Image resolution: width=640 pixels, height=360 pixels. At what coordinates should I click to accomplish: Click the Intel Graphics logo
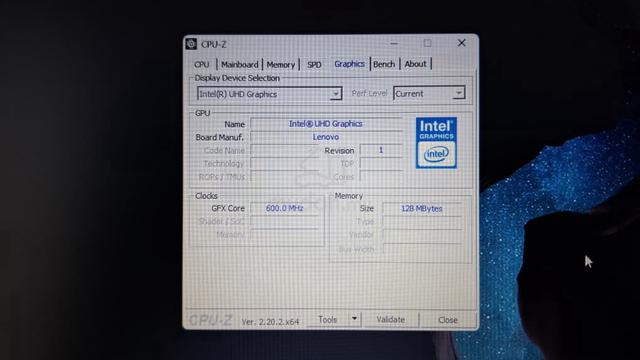pos(436,143)
